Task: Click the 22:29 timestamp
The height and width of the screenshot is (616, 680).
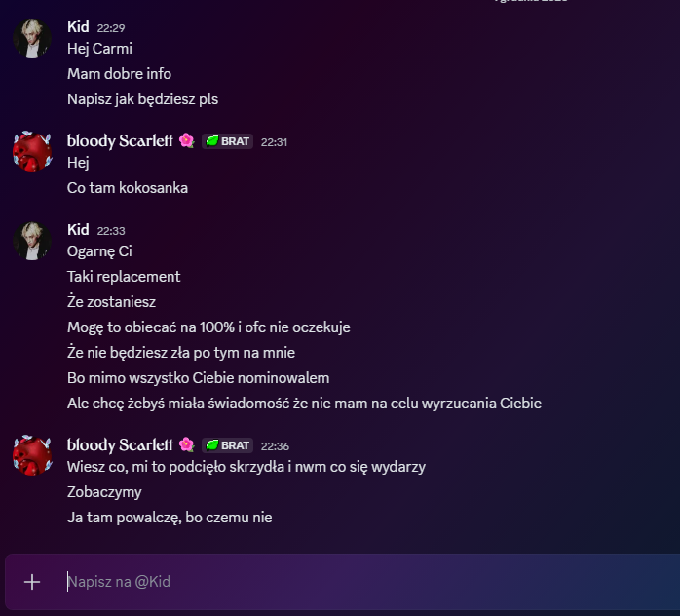Action: tap(111, 25)
